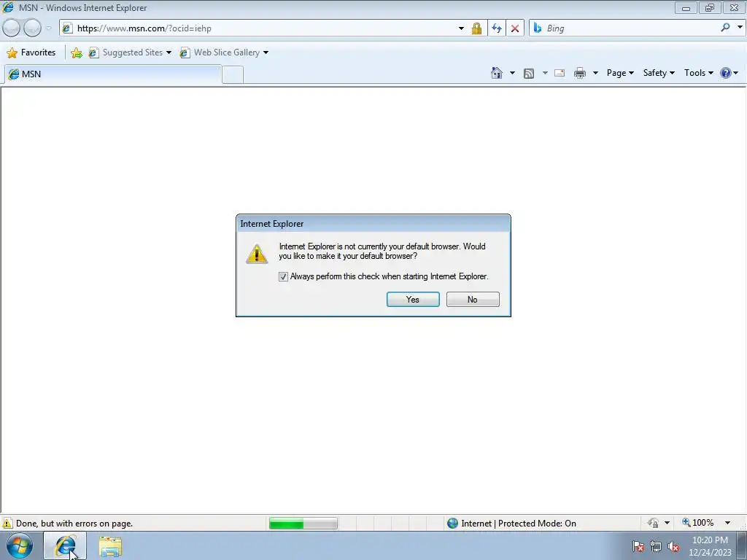This screenshot has height=560, width=747.
Task: Click the status bar privacy/InPrivate icon
Action: pyautogui.click(x=653, y=523)
